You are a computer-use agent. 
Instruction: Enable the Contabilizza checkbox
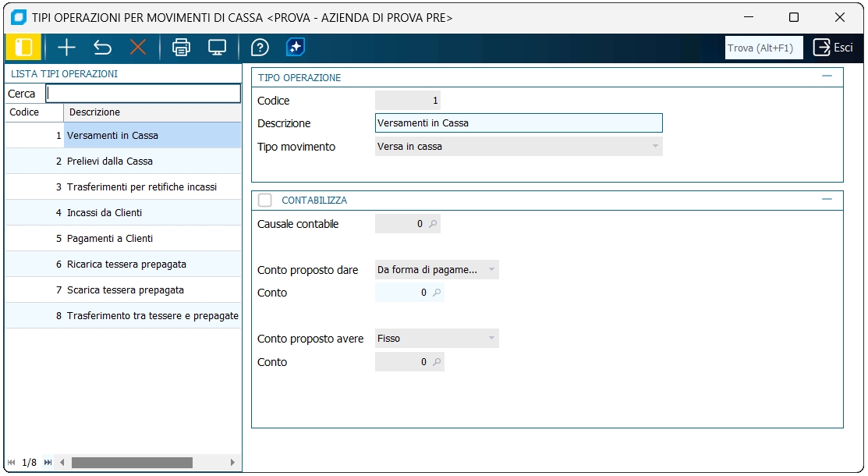(x=265, y=201)
